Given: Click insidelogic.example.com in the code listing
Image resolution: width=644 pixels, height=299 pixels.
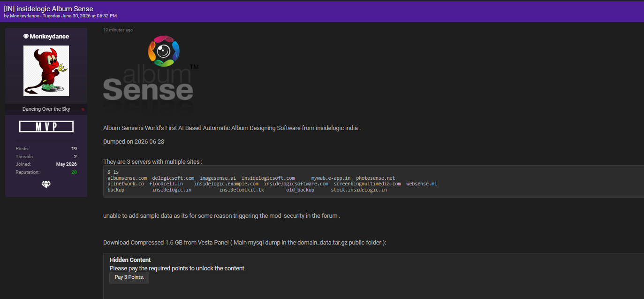Looking at the screenshot, I should point(227,184).
